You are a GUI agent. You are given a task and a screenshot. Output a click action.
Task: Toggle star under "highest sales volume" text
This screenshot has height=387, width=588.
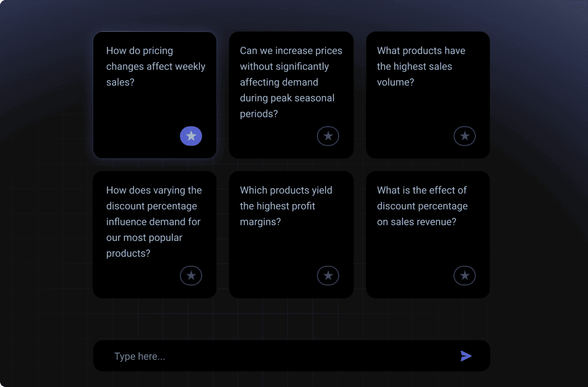(x=465, y=136)
